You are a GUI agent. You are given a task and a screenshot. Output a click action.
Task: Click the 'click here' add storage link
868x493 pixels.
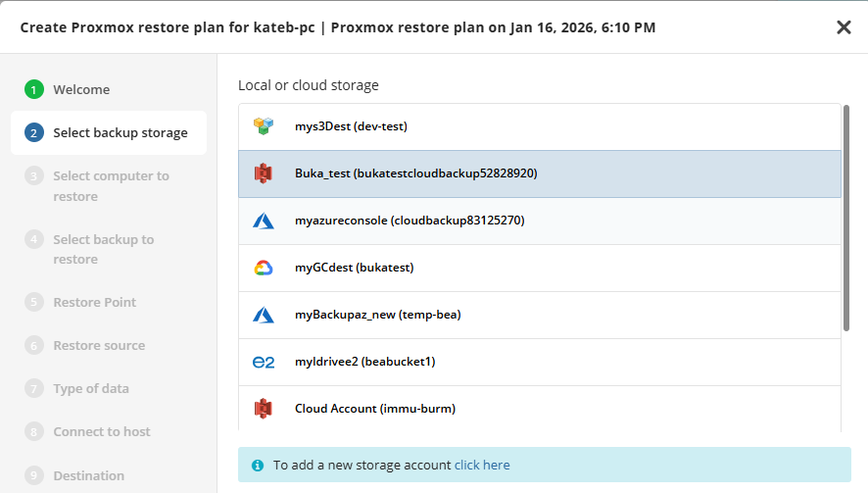pyautogui.click(x=482, y=466)
